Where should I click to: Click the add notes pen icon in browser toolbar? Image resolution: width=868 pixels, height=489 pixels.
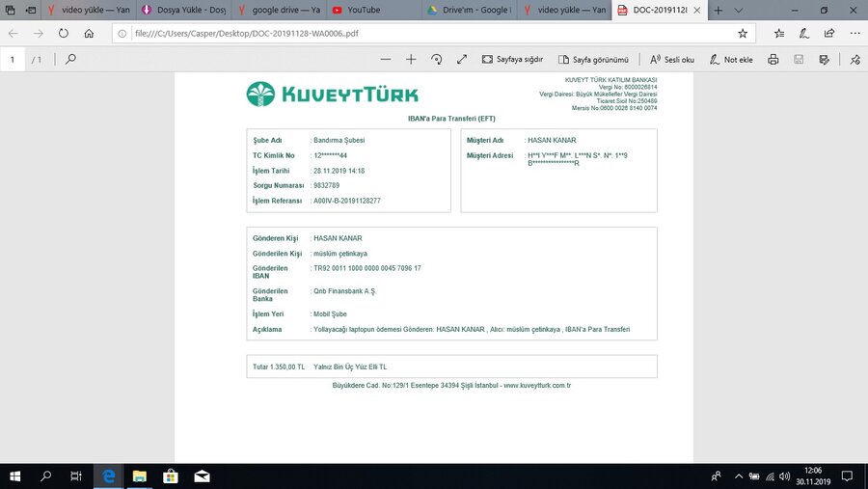click(x=804, y=33)
